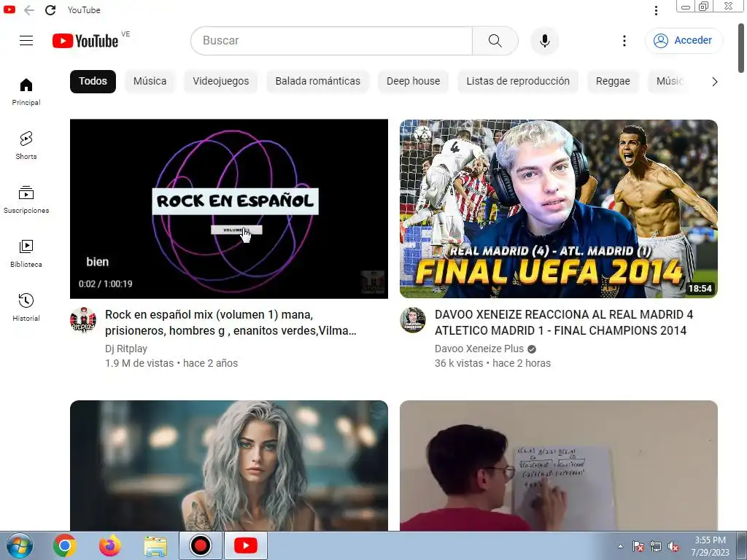Click the taskbar clock showing 3:55 PM
747x560 pixels.
pyautogui.click(x=710, y=545)
